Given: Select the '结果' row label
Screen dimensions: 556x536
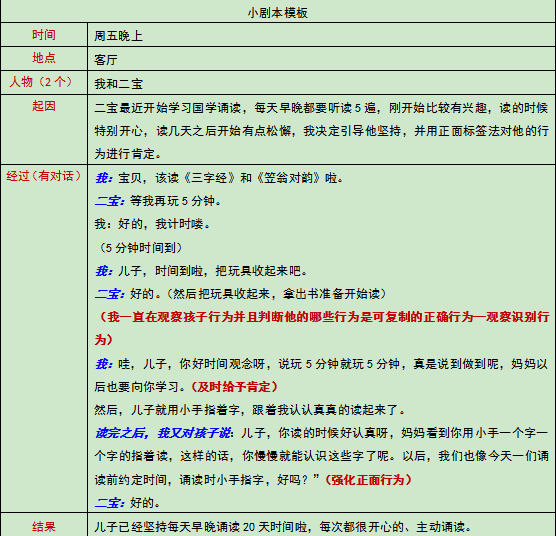Looking at the screenshot, I should pyautogui.click(x=44, y=526).
